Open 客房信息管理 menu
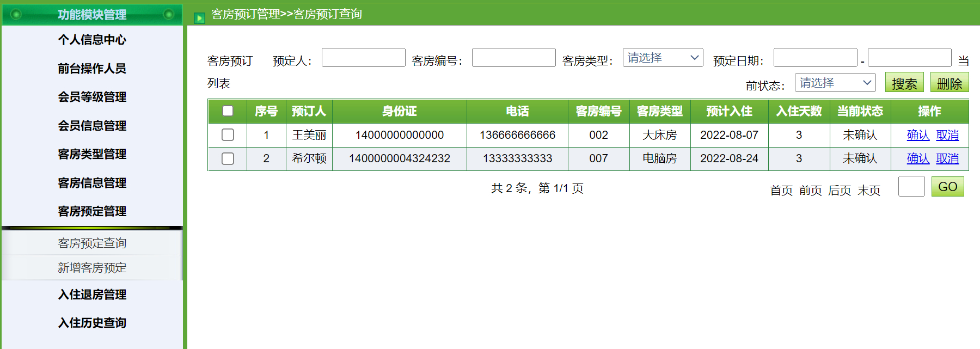Screen dimensions: 980x349 (92, 183)
